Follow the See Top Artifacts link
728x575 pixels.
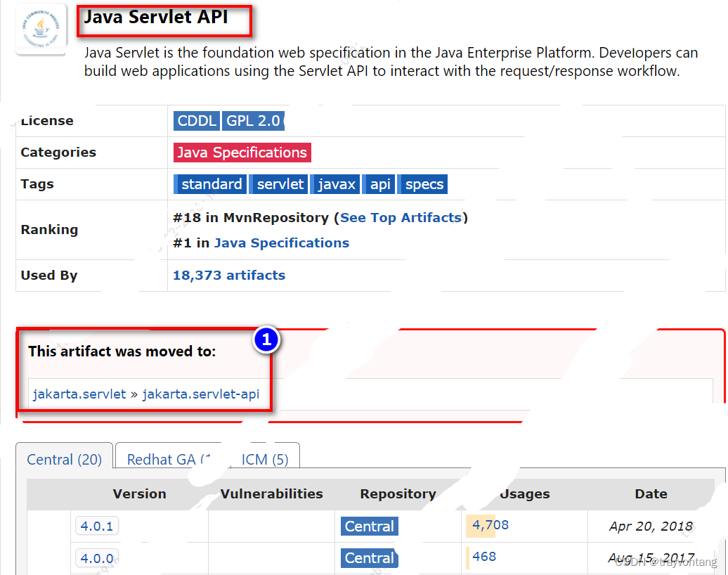[401, 217]
